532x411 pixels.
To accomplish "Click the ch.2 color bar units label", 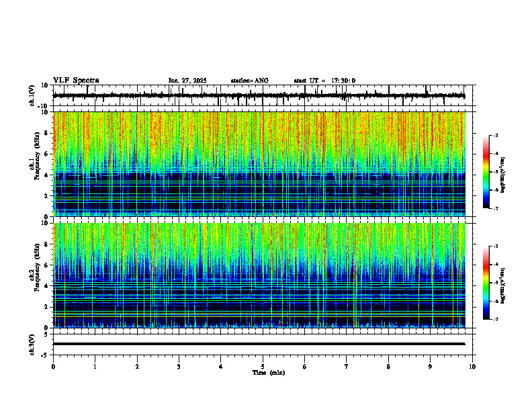I will 503,285.
